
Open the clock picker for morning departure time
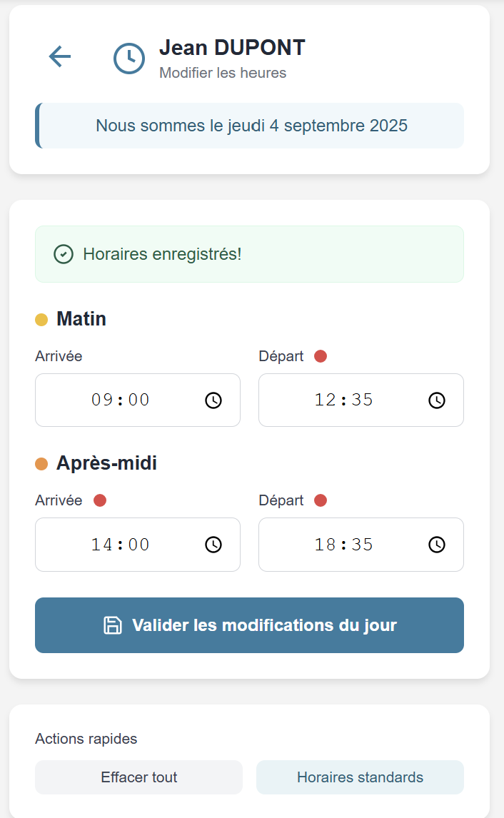(x=436, y=400)
